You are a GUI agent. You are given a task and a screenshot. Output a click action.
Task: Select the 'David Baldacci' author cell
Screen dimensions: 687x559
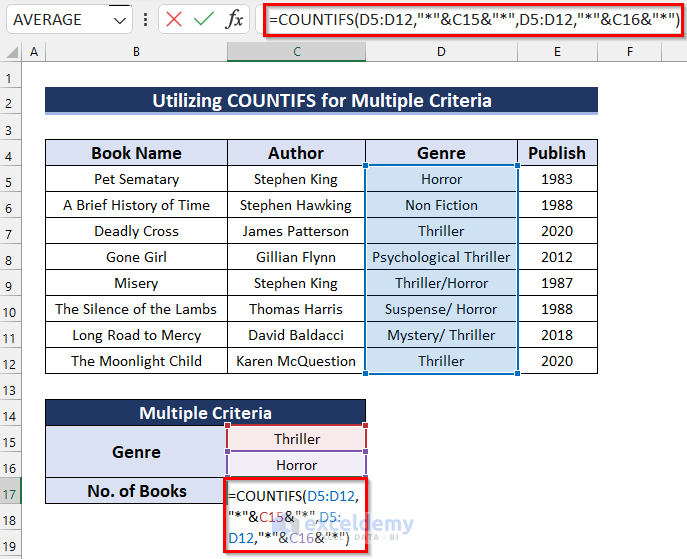tap(296, 335)
